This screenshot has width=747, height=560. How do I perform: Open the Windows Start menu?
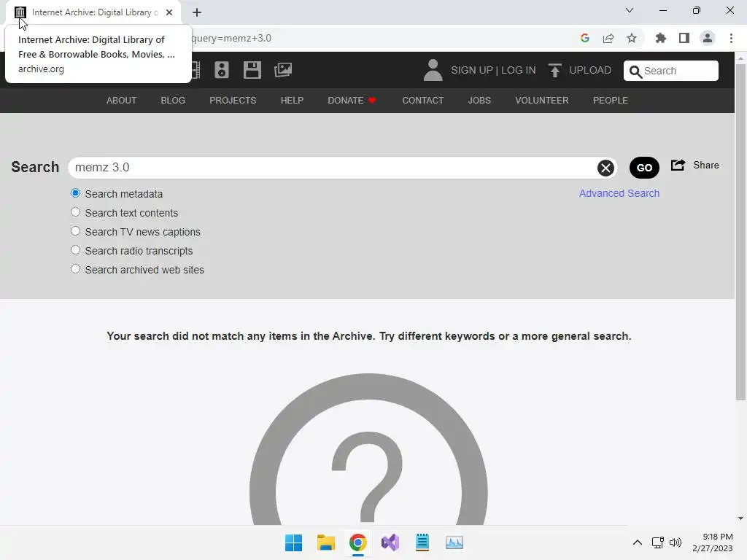click(293, 542)
